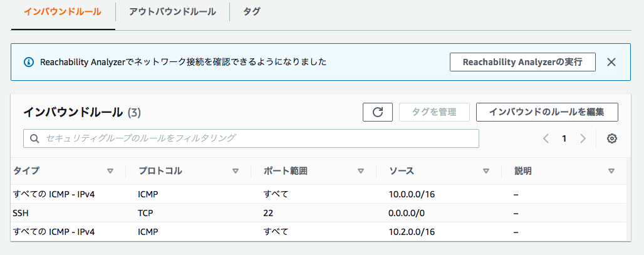
Task: Click source 0.0.0.0/0 cell
Action: [407, 214]
